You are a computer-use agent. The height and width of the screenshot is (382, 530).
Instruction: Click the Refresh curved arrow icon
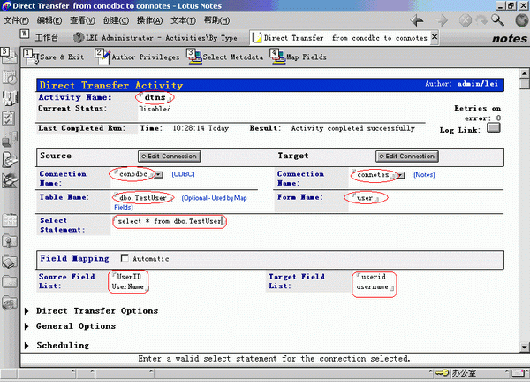(x=481, y=21)
